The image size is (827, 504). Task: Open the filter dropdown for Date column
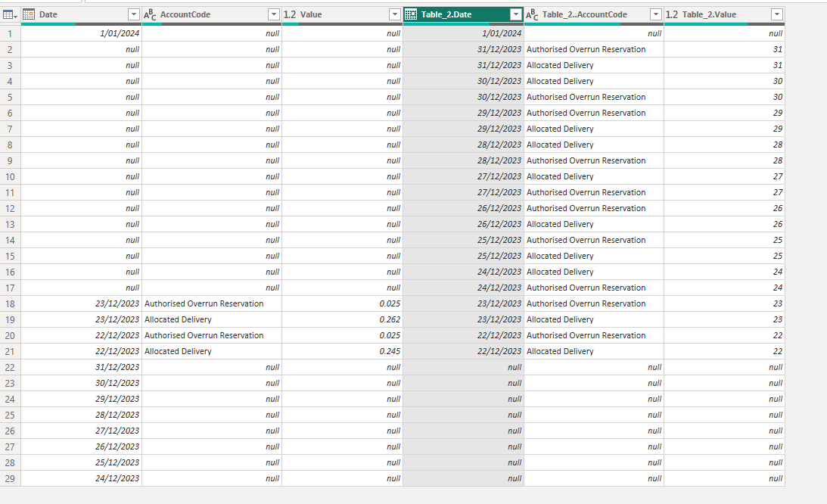pos(133,15)
